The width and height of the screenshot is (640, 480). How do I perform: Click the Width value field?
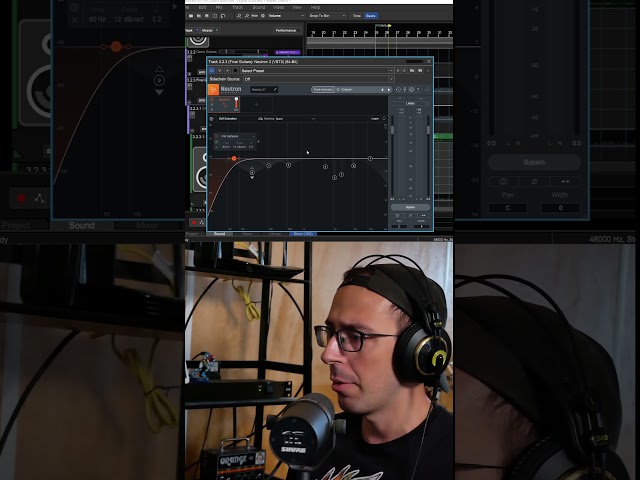pyautogui.click(x=422, y=227)
